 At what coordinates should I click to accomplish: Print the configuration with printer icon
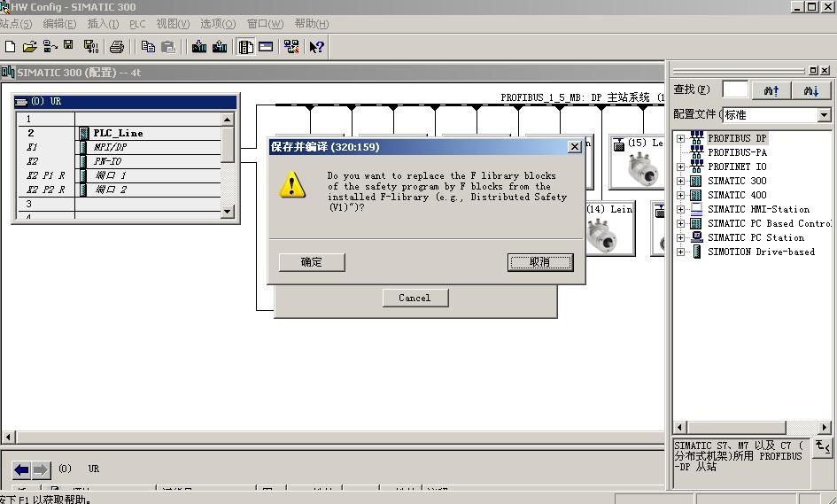(x=117, y=47)
